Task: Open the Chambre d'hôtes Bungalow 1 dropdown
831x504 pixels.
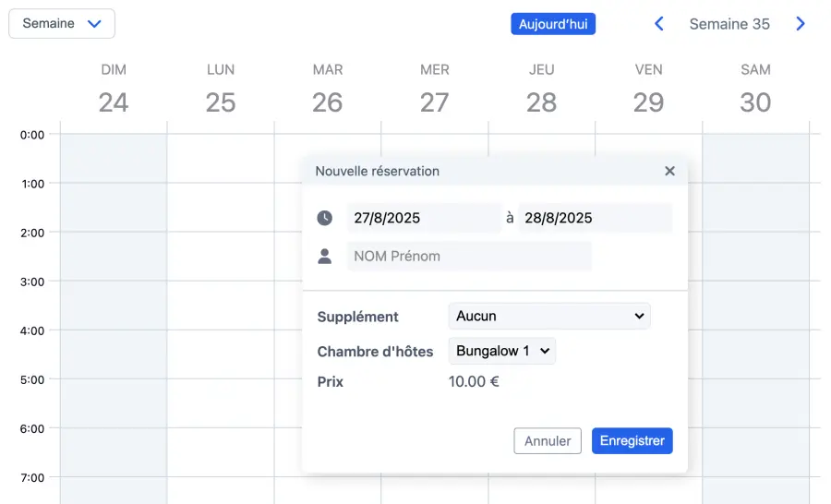Action: click(x=501, y=351)
